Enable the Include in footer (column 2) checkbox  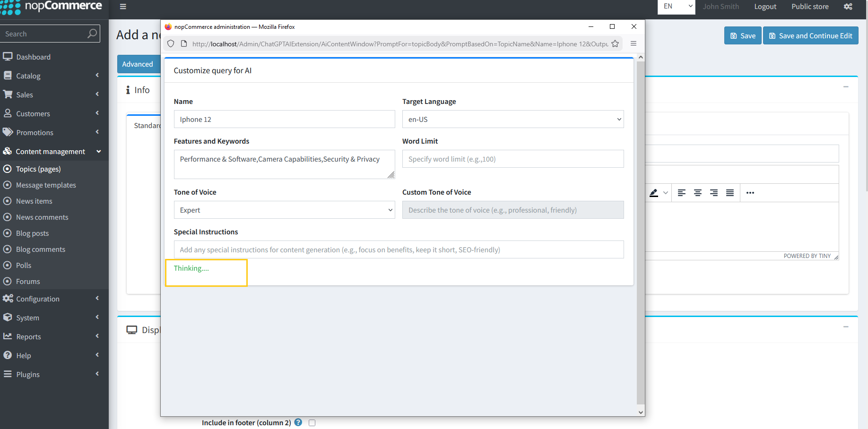pos(312,422)
